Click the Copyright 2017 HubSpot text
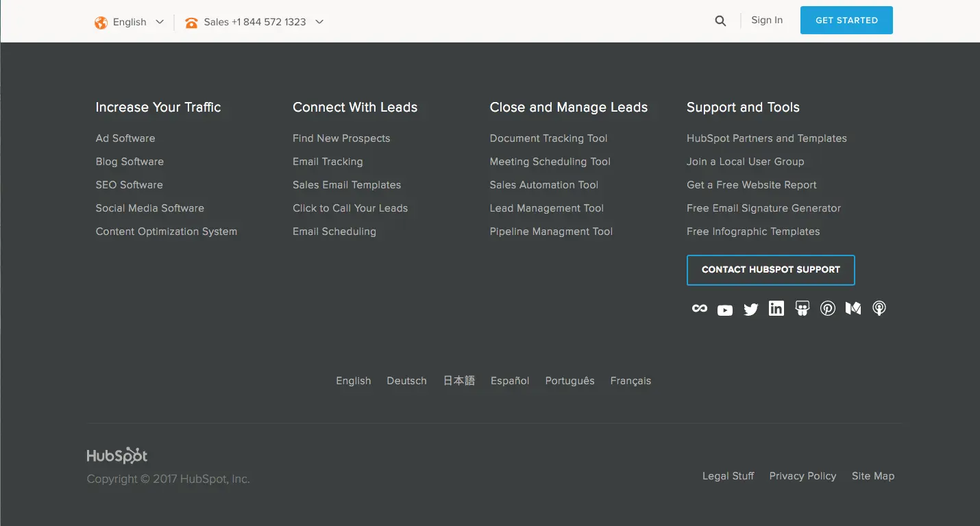Viewport: 980px width, 526px height. click(x=169, y=479)
